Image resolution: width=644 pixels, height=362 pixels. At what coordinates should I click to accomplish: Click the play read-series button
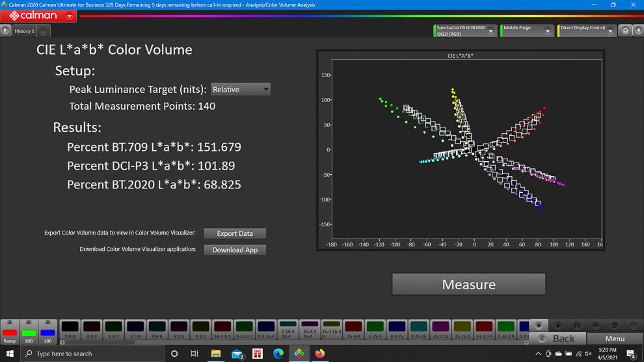pyautogui.click(x=557, y=326)
